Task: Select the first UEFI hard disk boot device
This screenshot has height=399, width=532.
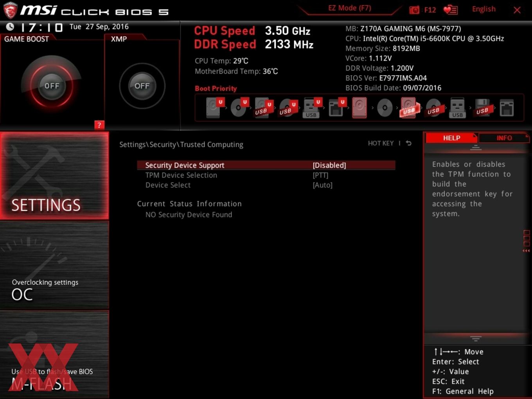Action: 214,108
